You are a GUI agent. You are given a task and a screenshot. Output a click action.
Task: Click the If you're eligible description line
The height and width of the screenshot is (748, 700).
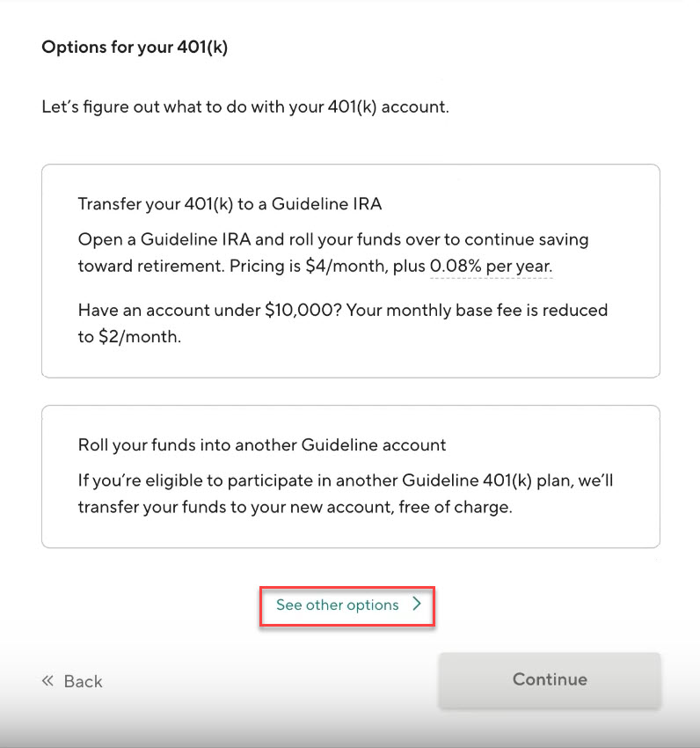point(354,480)
